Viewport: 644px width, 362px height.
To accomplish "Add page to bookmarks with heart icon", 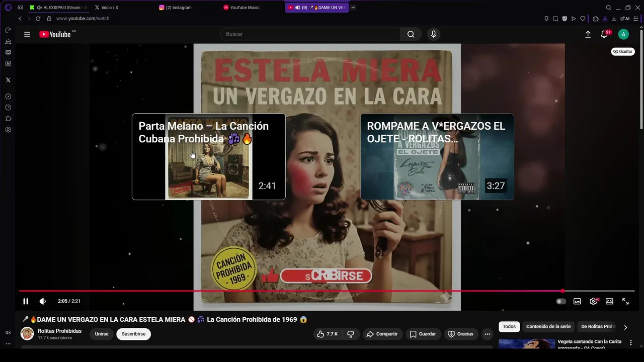I will (583, 19).
